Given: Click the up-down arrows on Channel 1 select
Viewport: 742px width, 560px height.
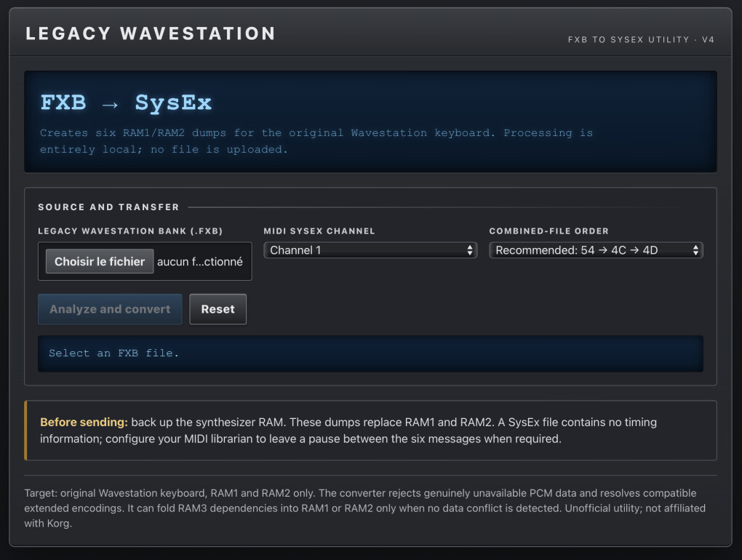Looking at the screenshot, I should [x=469, y=250].
